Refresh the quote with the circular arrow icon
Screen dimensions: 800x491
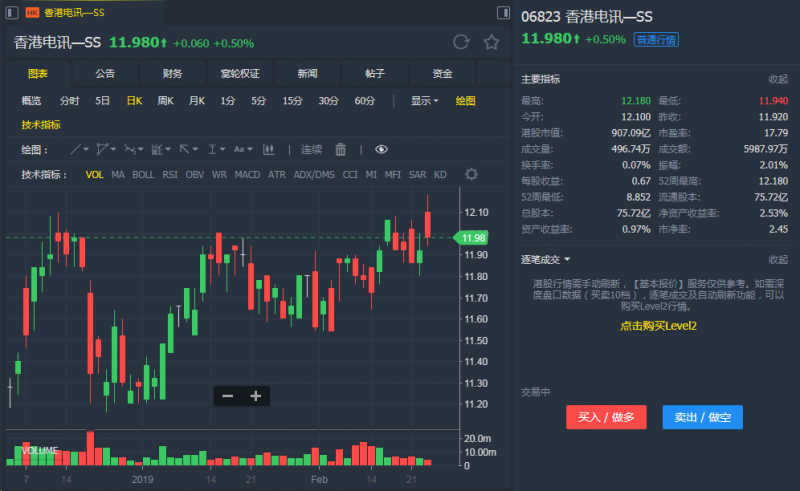coord(461,42)
